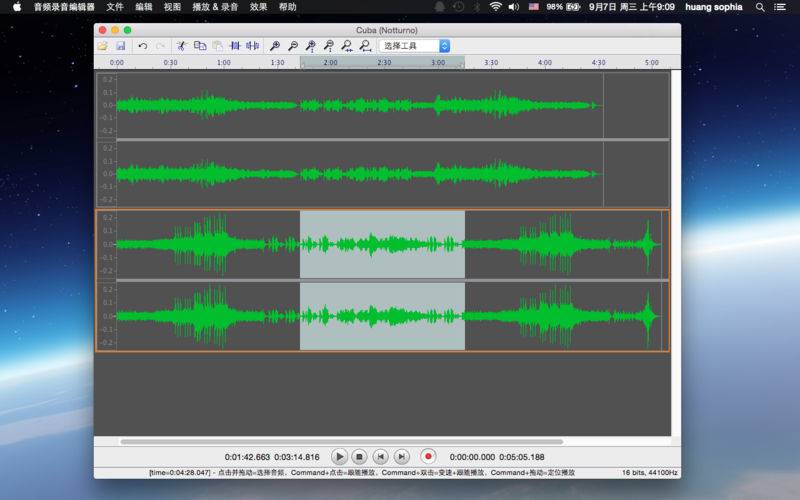Skip to the start of the track

pos(381,456)
